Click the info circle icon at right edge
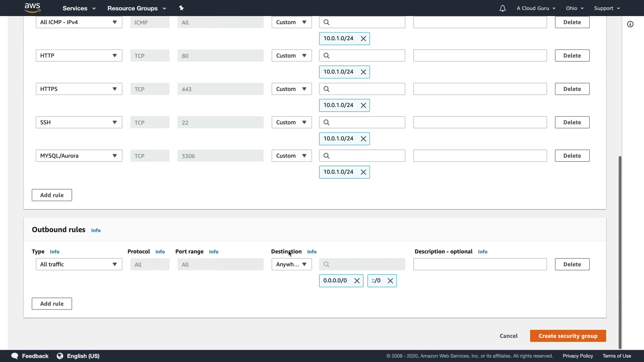The height and width of the screenshot is (362, 644). click(630, 24)
